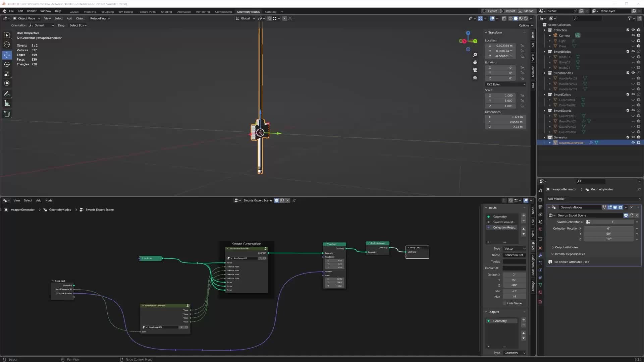The width and height of the screenshot is (644, 362).
Task: Open the Geometry Nodes workspace tab
Action: (248, 11)
